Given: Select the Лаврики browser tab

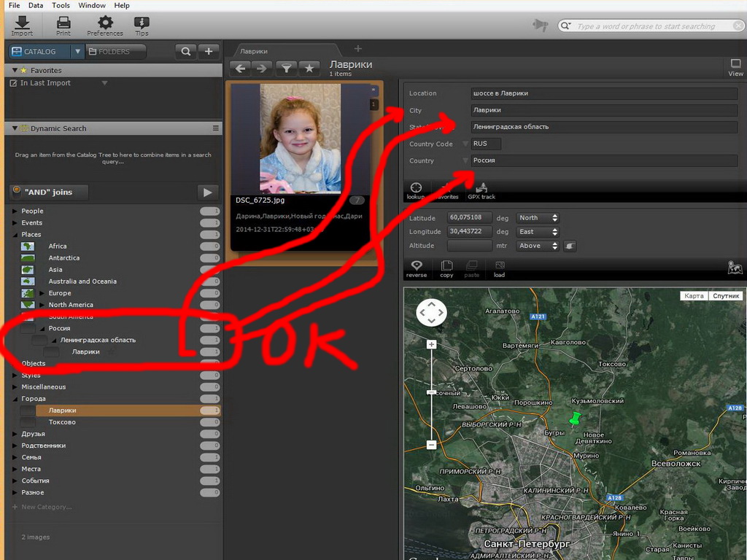Looking at the screenshot, I should [x=286, y=51].
